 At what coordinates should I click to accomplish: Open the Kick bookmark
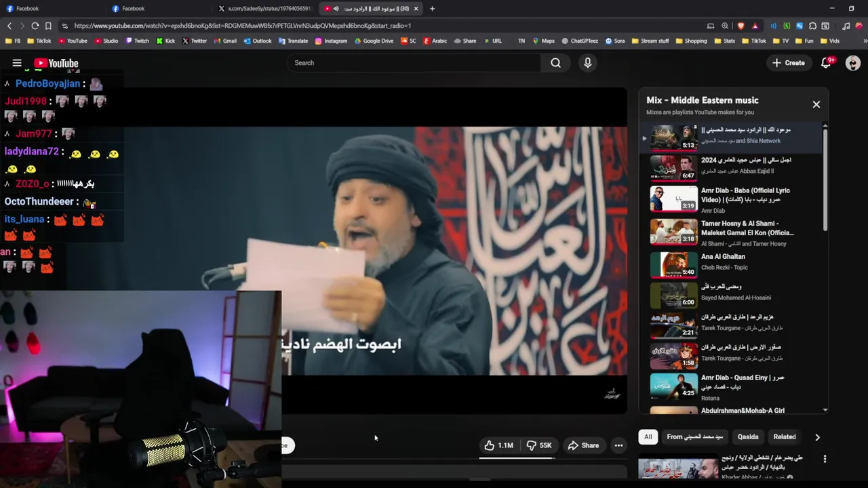coord(165,41)
